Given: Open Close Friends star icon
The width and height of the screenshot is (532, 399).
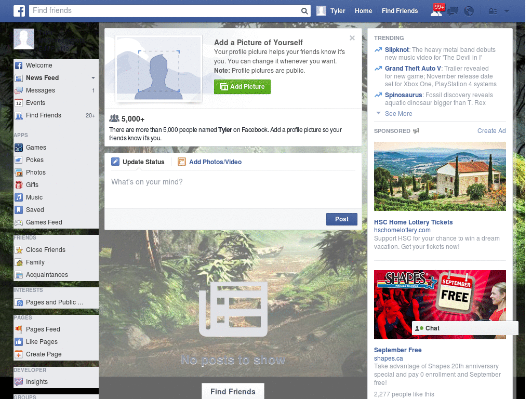Looking at the screenshot, I should coord(19,250).
